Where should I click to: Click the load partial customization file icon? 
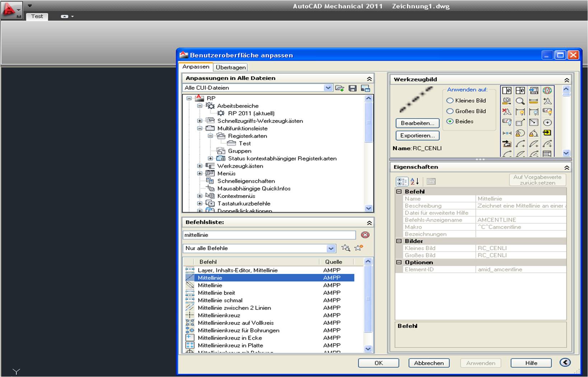pyautogui.click(x=340, y=88)
